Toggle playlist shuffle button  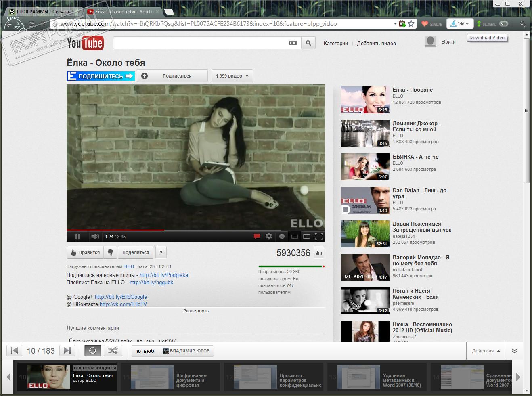pos(113,351)
